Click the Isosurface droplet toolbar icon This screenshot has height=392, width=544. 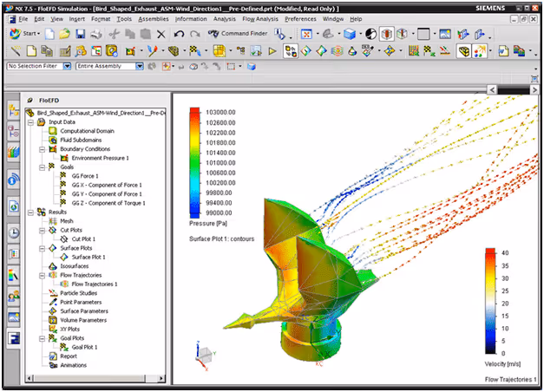(x=352, y=51)
